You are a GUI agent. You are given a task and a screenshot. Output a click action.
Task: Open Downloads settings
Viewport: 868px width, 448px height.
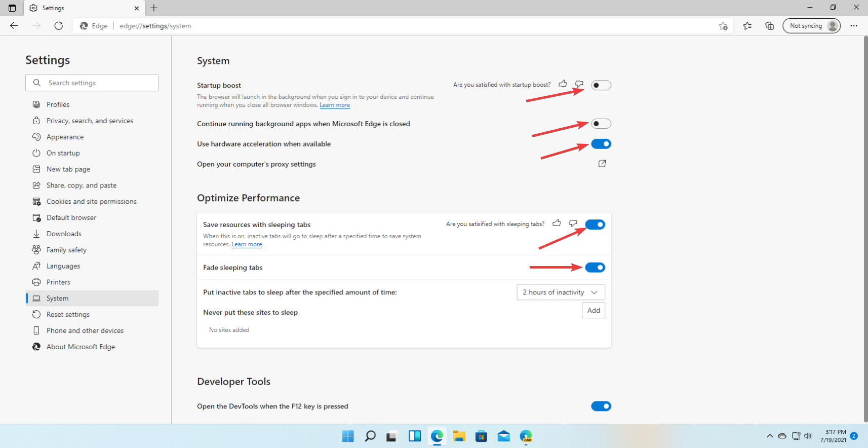click(x=92, y=234)
